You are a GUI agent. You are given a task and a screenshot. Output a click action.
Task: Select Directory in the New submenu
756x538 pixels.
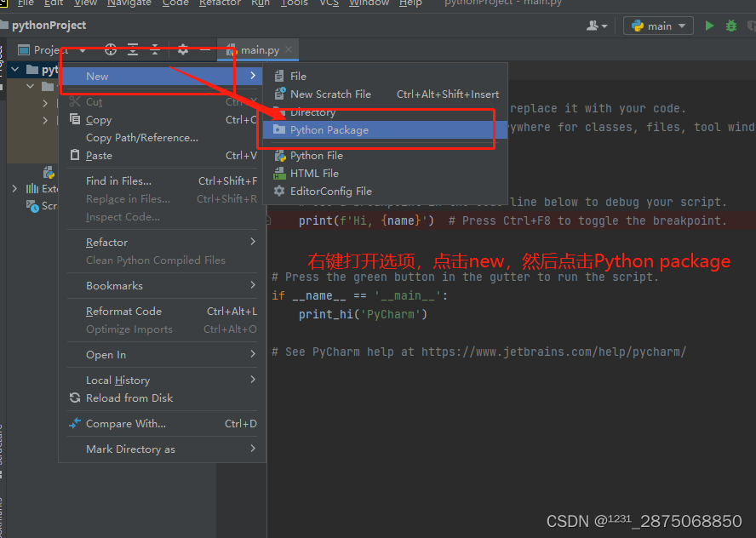tap(385, 112)
